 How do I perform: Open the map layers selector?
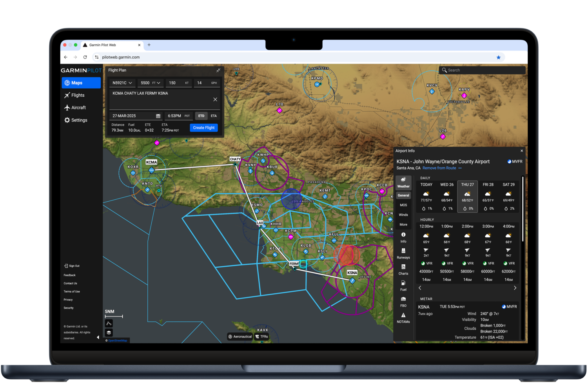pos(109,332)
